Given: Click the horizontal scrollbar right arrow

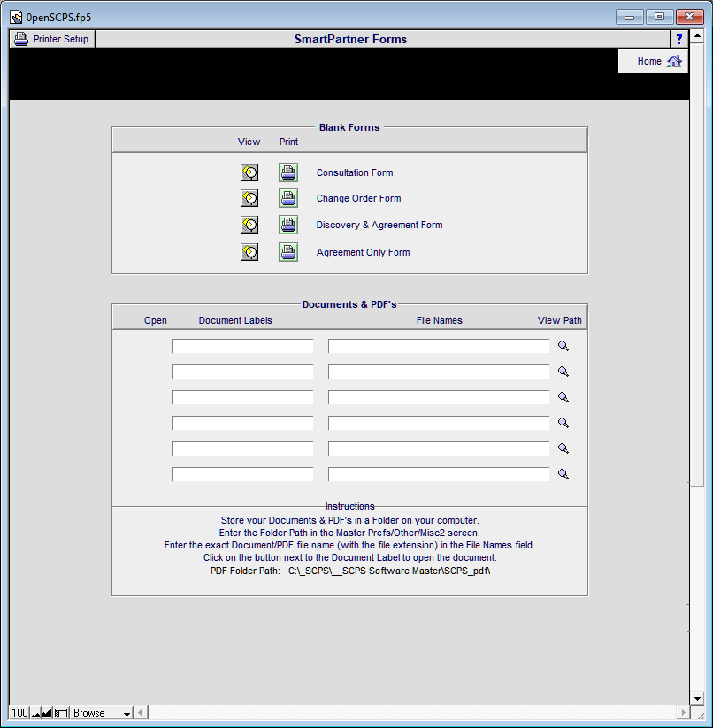Looking at the screenshot, I should pos(683,712).
